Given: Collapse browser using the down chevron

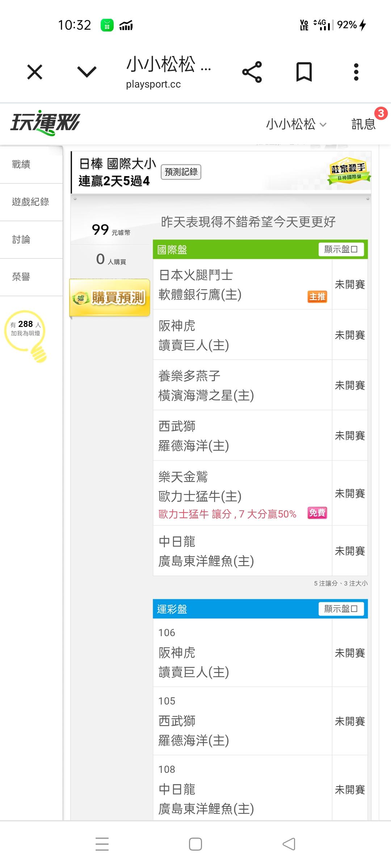Looking at the screenshot, I should 87,72.
